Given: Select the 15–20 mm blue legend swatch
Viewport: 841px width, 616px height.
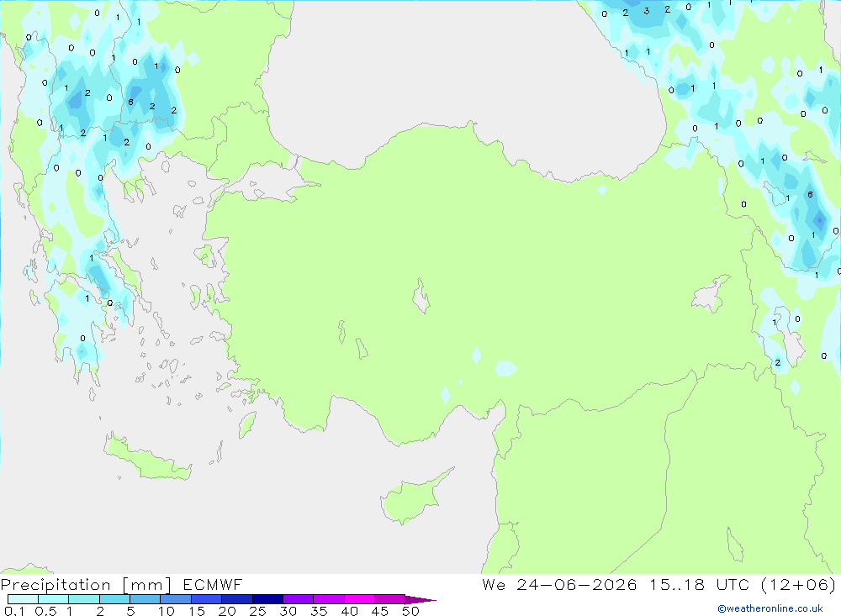Looking at the screenshot, I should click(x=206, y=599).
